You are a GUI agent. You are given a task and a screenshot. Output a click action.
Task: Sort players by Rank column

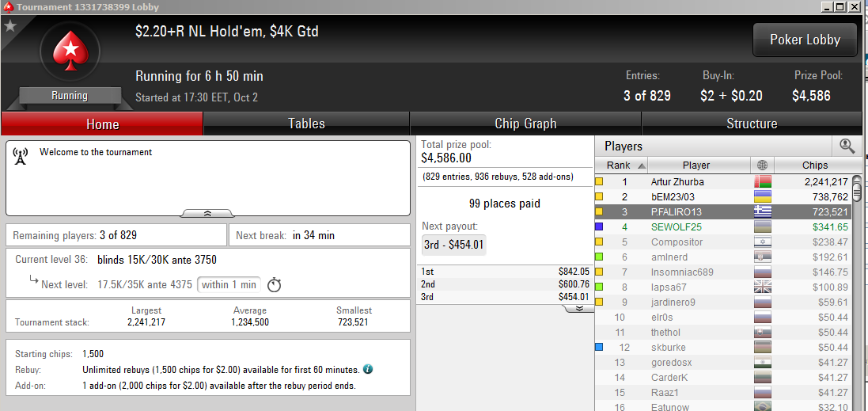621,165
